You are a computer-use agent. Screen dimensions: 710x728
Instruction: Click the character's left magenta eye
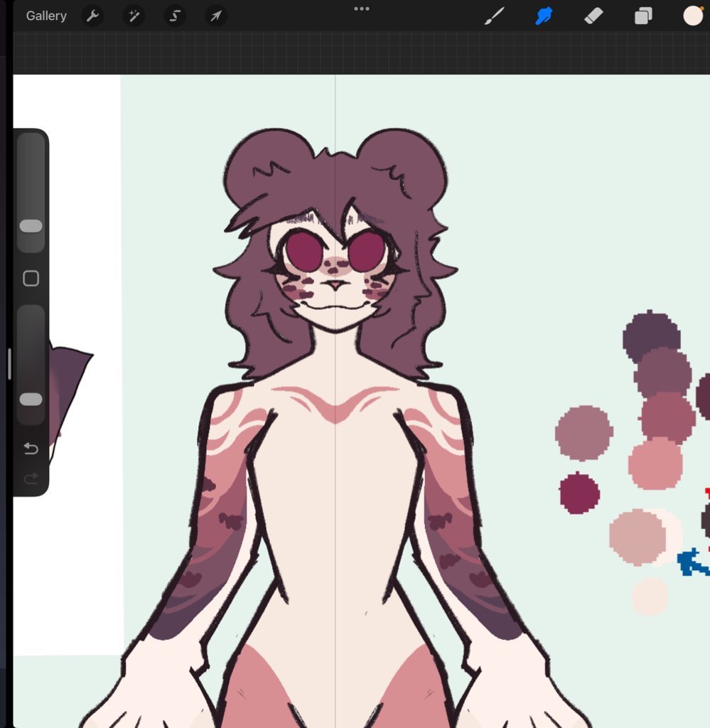[x=303, y=252]
